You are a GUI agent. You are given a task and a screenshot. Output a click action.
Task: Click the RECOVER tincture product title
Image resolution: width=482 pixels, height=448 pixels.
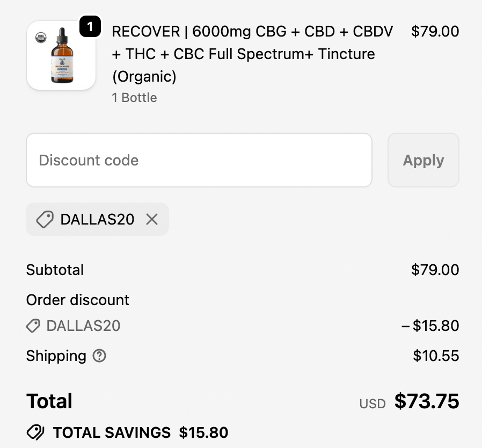click(252, 54)
